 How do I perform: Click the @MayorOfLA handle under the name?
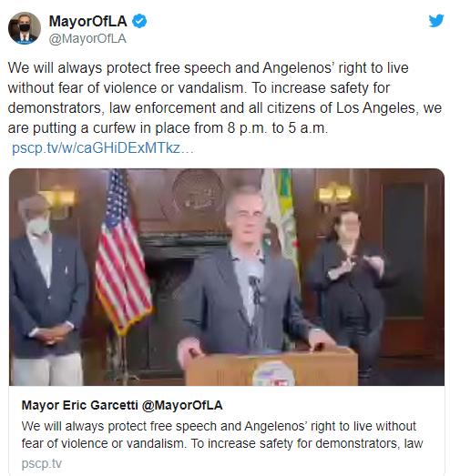[87, 39]
